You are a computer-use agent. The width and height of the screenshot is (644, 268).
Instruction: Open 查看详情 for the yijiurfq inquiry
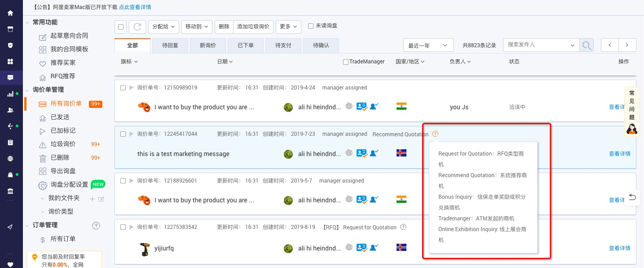coord(620,248)
